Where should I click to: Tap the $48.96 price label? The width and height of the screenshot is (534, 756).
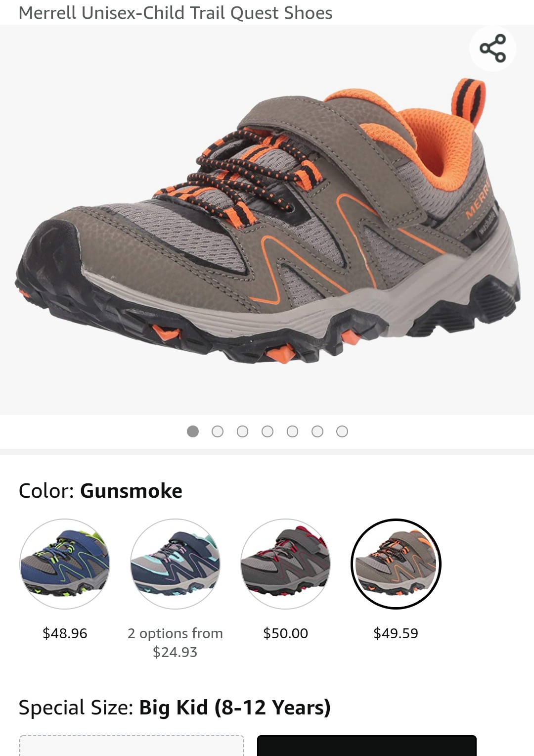(65, 633)
